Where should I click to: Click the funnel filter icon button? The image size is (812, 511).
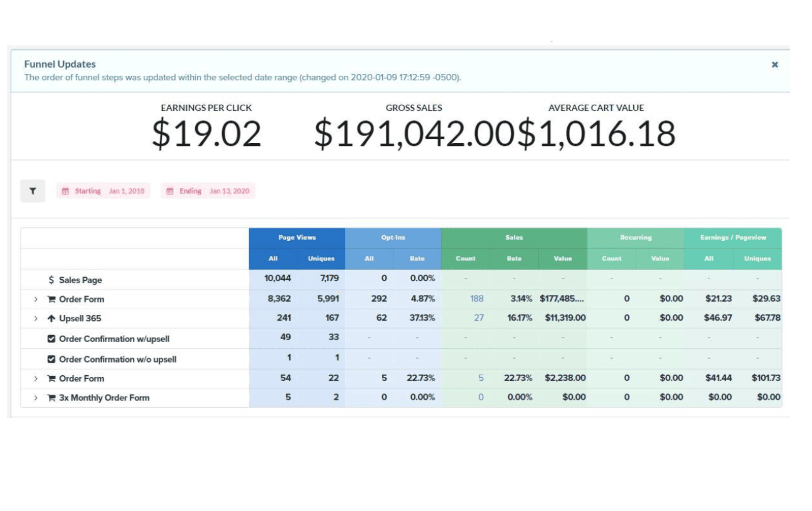pos(33,191)
